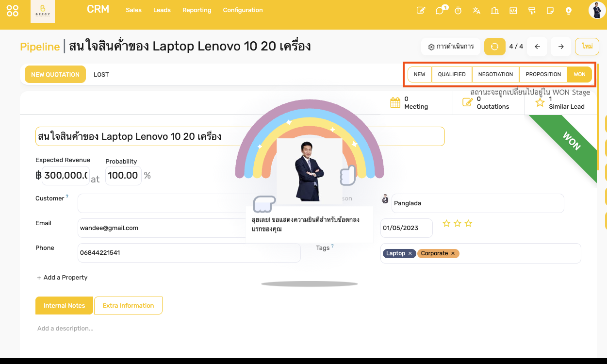
Task: Open the Tags selection field
Action: click(x=481, y=253)
